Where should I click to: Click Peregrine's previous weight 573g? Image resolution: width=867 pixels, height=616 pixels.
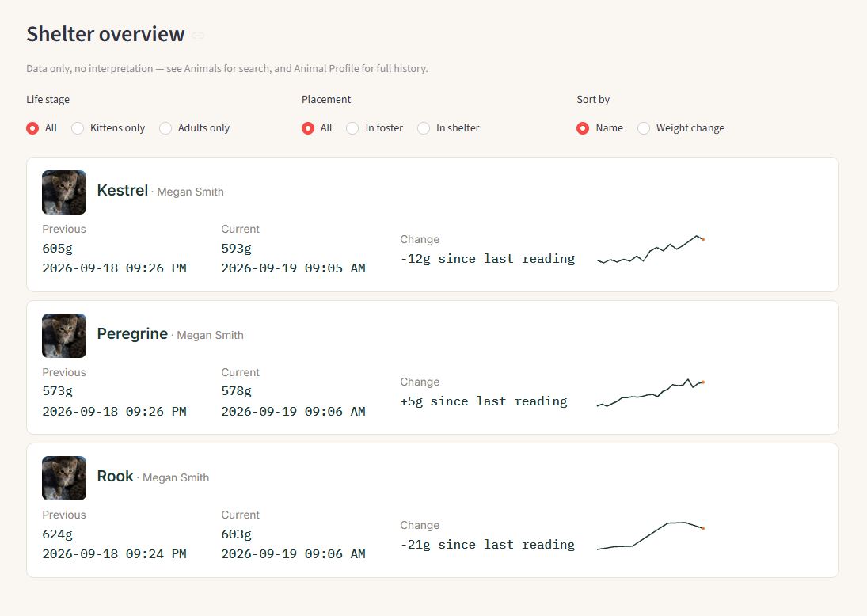[x=58, y=391]
